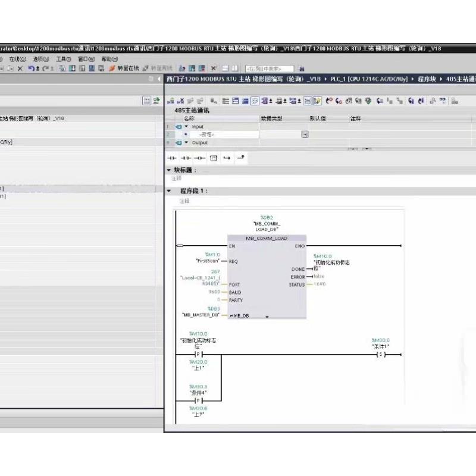Toggle project tree dock icon
The height and width of the screenshot is (476, 476).
click(151, 79)
